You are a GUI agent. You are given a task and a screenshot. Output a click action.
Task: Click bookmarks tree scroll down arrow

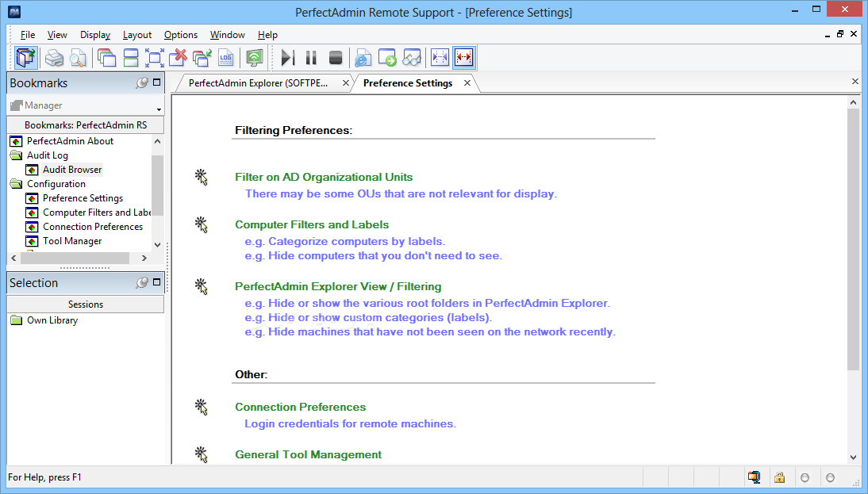[x=157, y=244]
